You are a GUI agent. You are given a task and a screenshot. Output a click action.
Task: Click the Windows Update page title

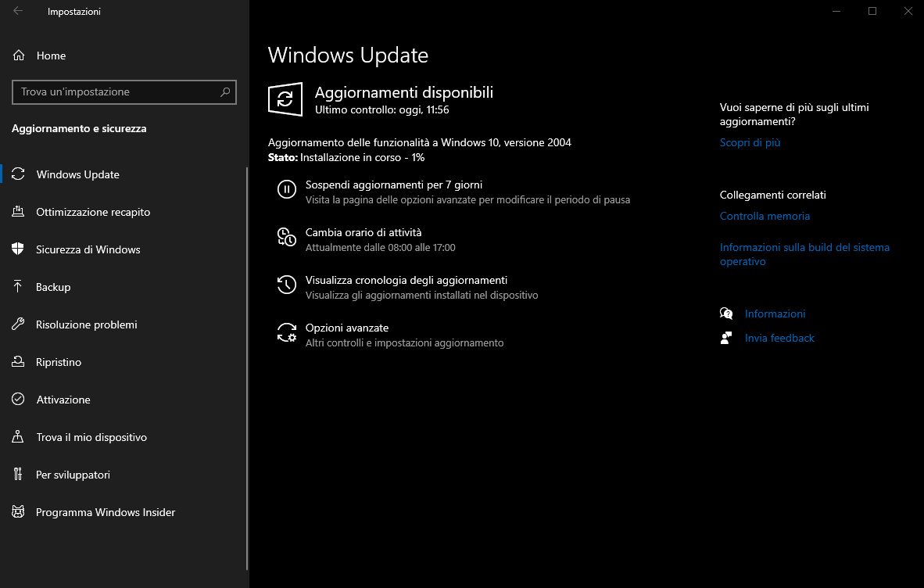click(x=348, y=55)
